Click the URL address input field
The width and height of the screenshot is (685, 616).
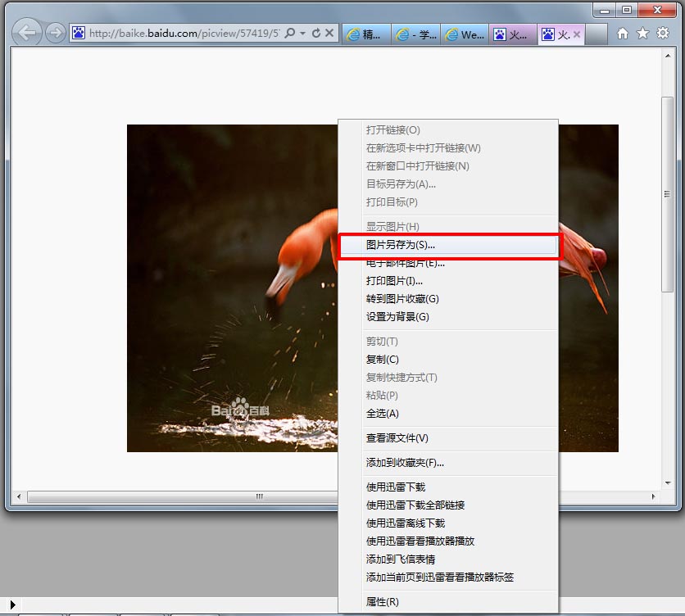pyautogui.click(x=180, y=34)
